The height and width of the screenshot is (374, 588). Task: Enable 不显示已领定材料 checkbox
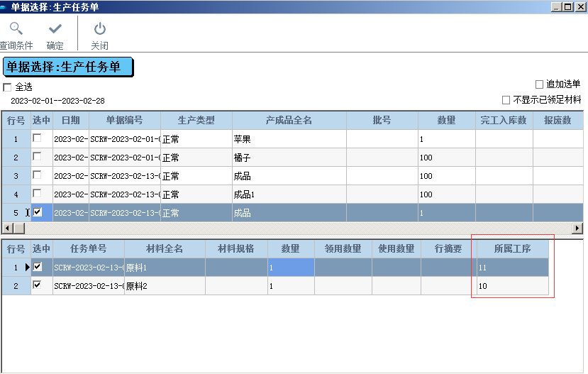(x=506, y=100)
